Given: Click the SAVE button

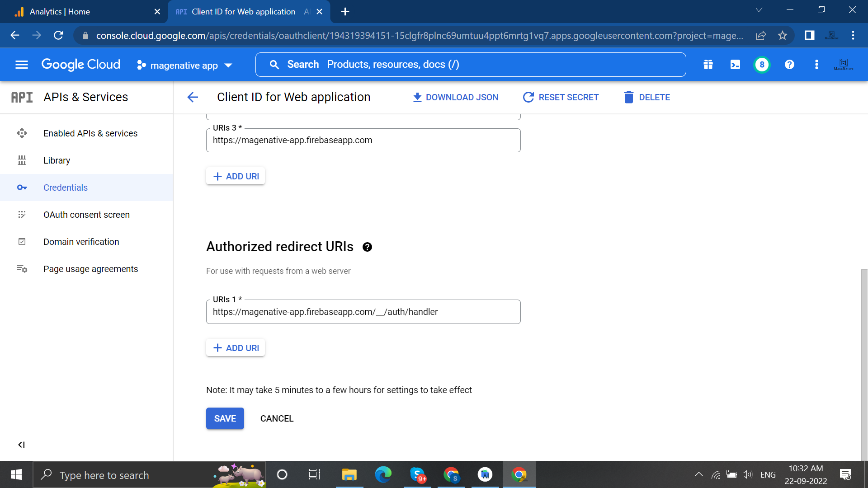Looking at the screenshot, I should pos(225,418).
